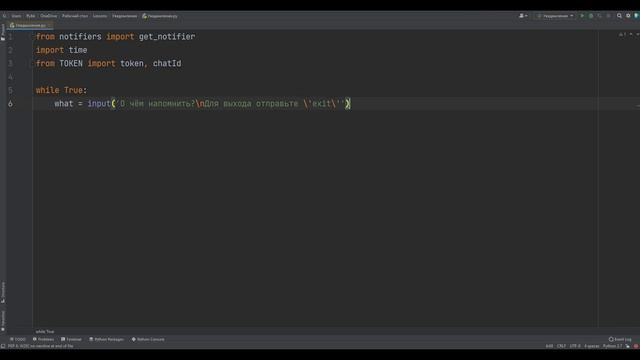Open the TODO tool window tab

pyautogui.click(x=18, y=339)
